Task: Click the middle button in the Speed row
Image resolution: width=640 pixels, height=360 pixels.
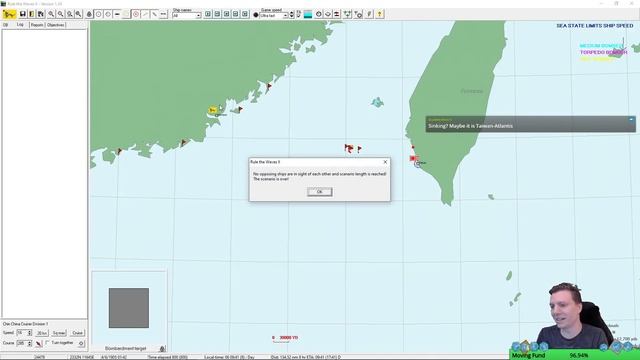Action: [x=59, y=333]
